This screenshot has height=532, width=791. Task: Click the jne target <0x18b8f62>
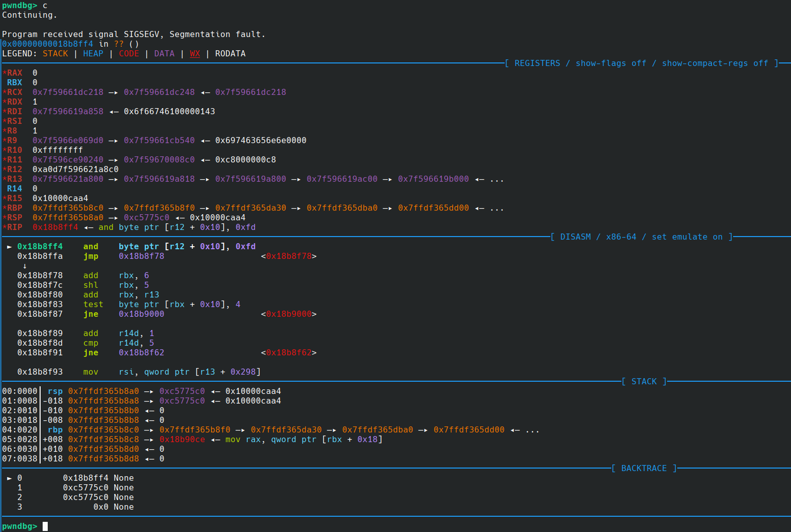(288, 353)
